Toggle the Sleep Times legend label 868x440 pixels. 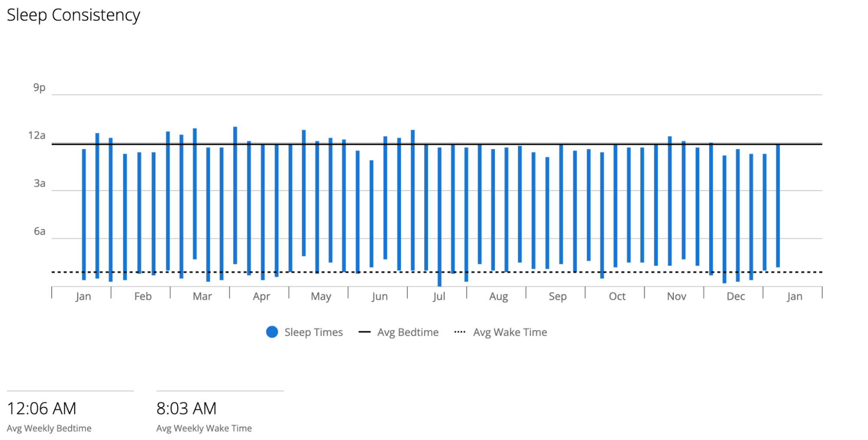[314, 332]
